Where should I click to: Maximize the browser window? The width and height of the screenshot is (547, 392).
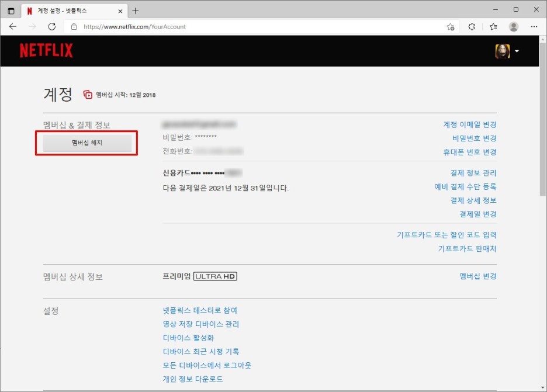[516, 9]
